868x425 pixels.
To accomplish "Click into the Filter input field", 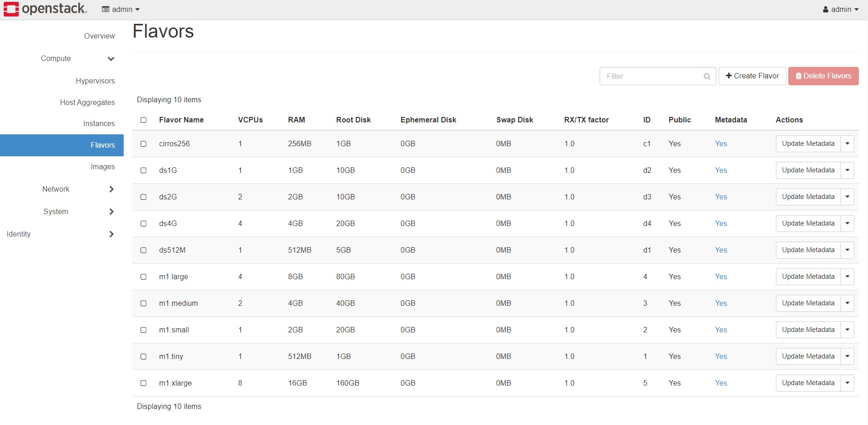I will (x=650, y=77).
